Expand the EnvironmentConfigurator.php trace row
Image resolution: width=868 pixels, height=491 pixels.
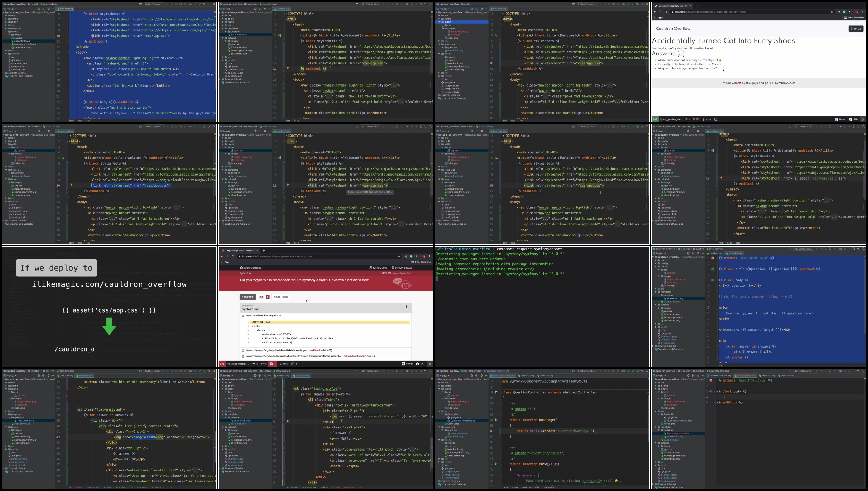point(243,356)
